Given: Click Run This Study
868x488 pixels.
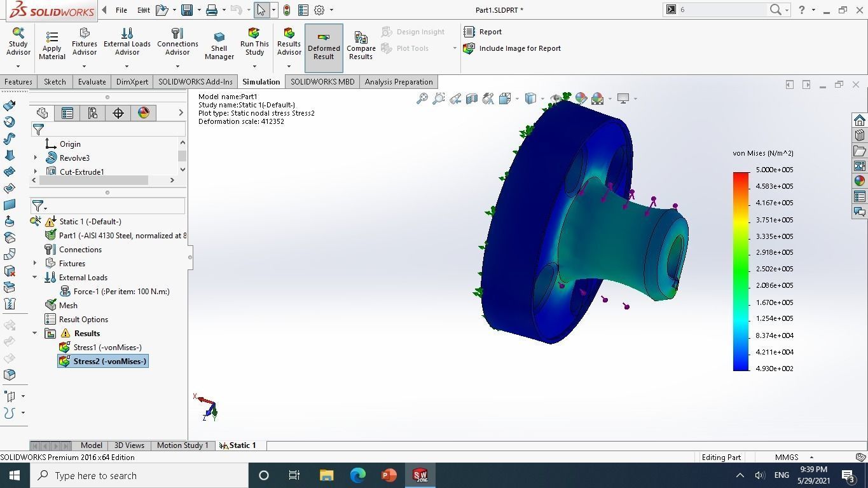Looking at the screenshot, I should (254, 42).
